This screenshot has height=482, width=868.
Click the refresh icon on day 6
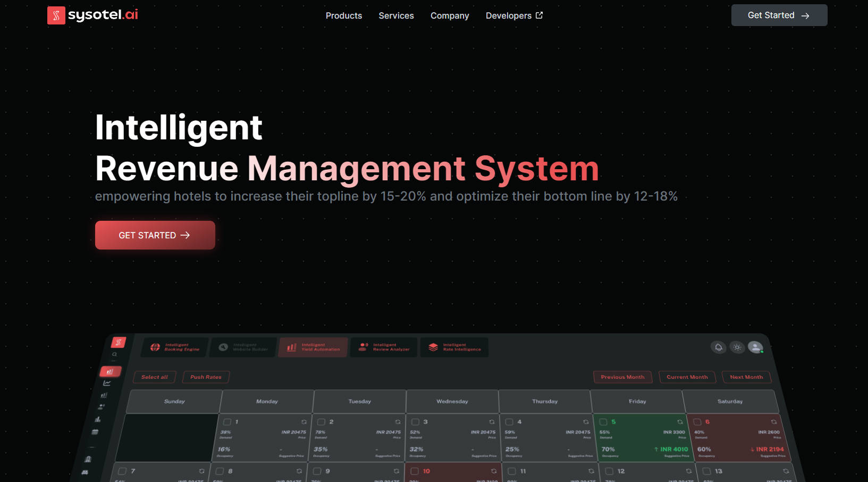(774, 422)
